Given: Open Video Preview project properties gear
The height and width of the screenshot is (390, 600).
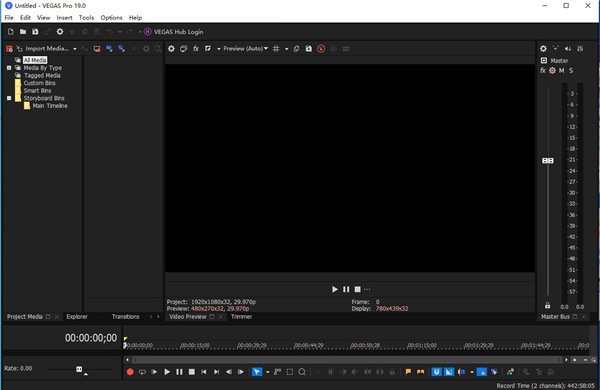Looking at the screenshot, I should click(x=171, y=49).
